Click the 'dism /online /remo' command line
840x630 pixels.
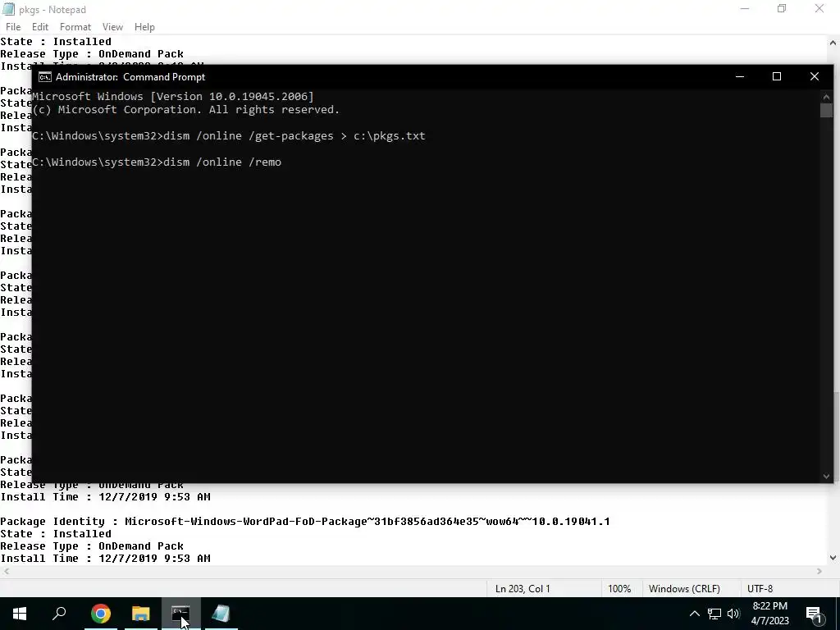click(157, 162)
